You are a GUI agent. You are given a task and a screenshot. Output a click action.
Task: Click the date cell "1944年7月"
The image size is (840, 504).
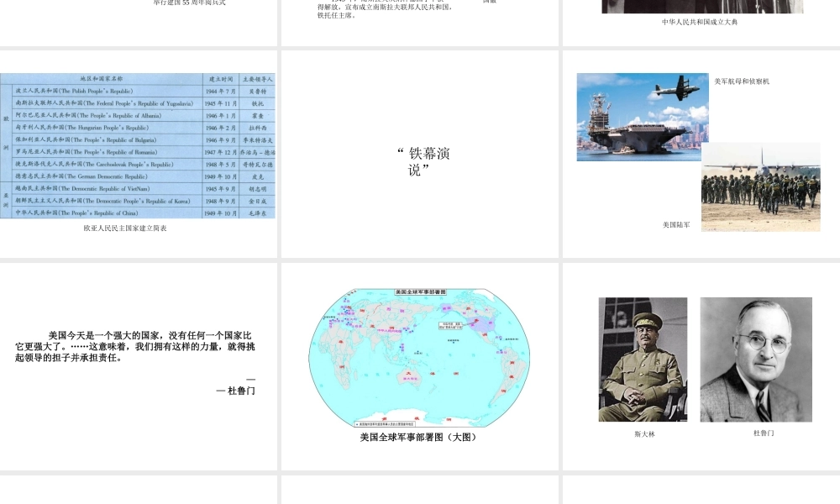pos(221,91)
